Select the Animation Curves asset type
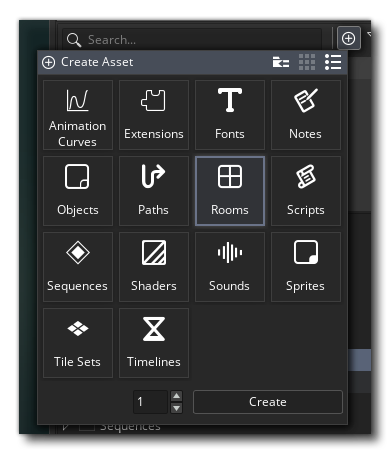The image size is (390, 454). (78, 115)
